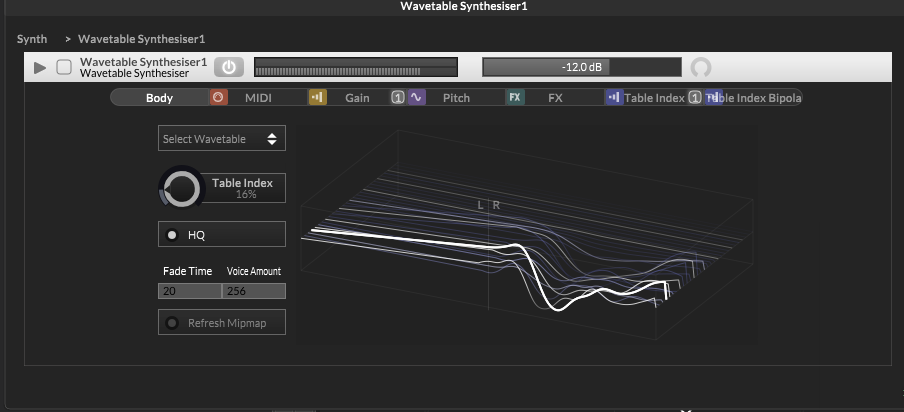Open the FX tab

point(555,98)
